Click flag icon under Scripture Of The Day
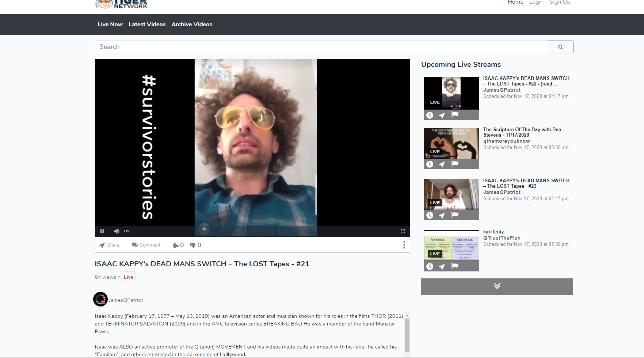The width and height of the screenshot is (644, 358). click(x=455, y=164)
